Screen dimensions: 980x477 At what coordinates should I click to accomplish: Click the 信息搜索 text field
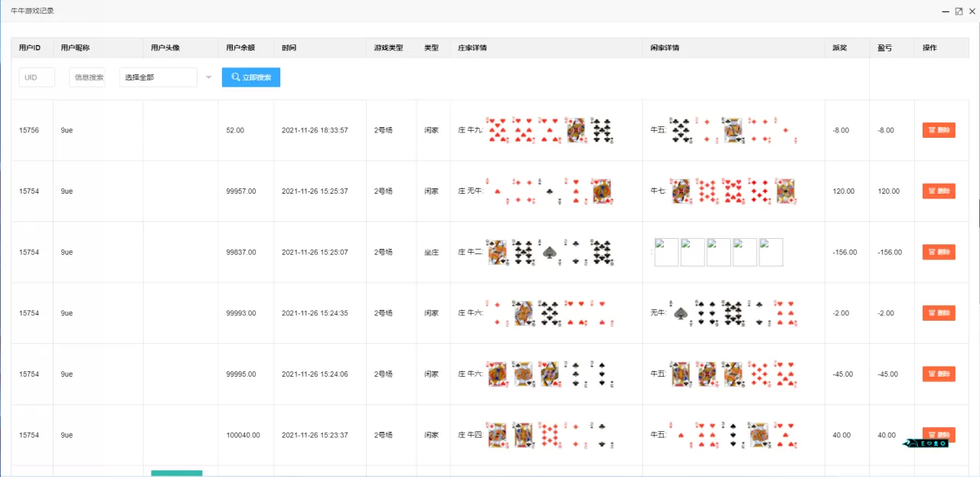click(x=87, y=77)
